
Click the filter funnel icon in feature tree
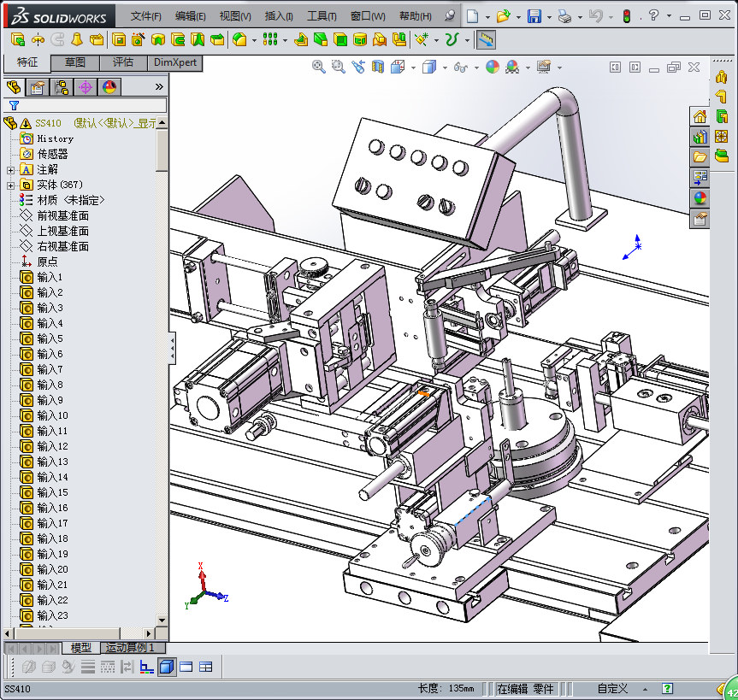(14, 105)
